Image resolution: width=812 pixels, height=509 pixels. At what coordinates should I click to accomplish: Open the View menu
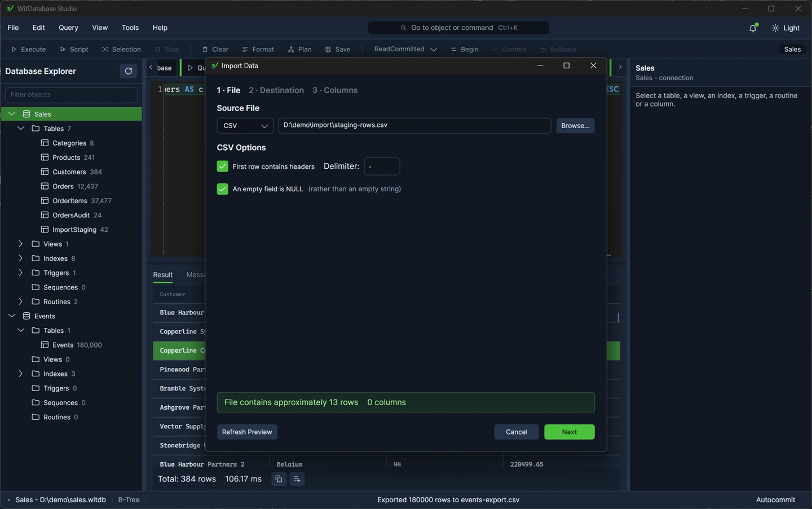[x=100, y=28]
